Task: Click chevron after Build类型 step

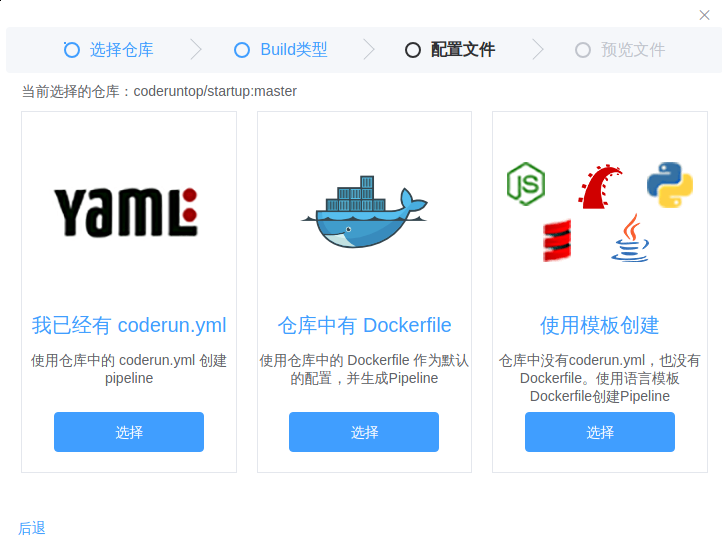Action: pos(369,50)
